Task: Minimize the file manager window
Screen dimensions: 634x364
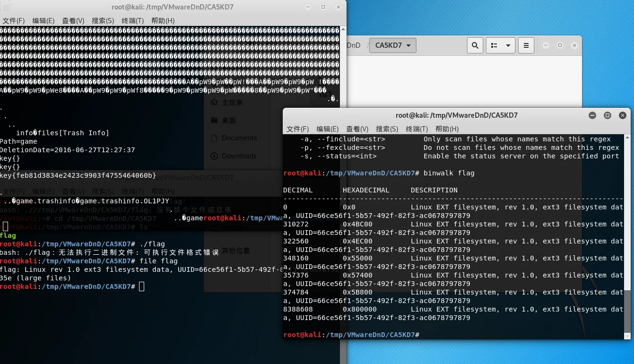Action: click(546, 45)
